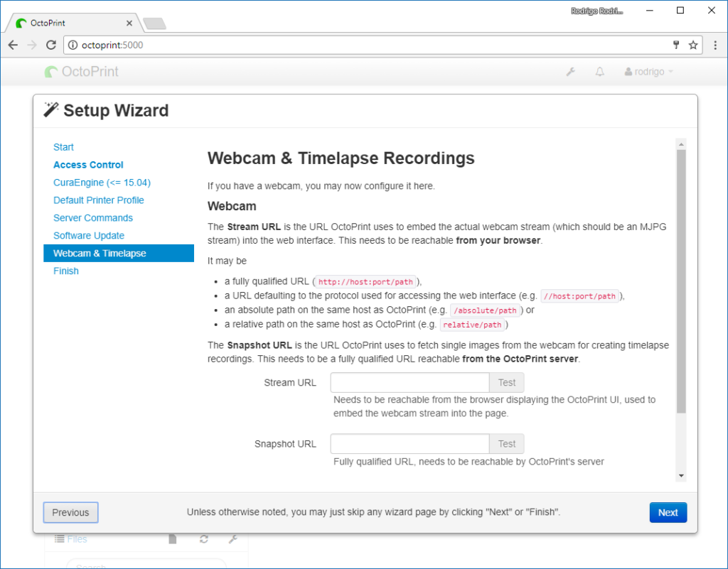
Task: Click the //host:port/path code example
Action: [579, 296]
